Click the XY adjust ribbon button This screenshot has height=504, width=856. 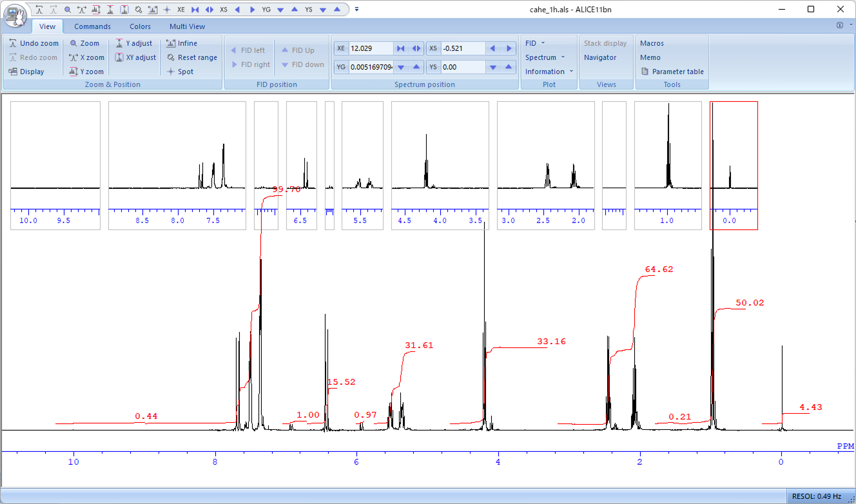pos(135,57)
